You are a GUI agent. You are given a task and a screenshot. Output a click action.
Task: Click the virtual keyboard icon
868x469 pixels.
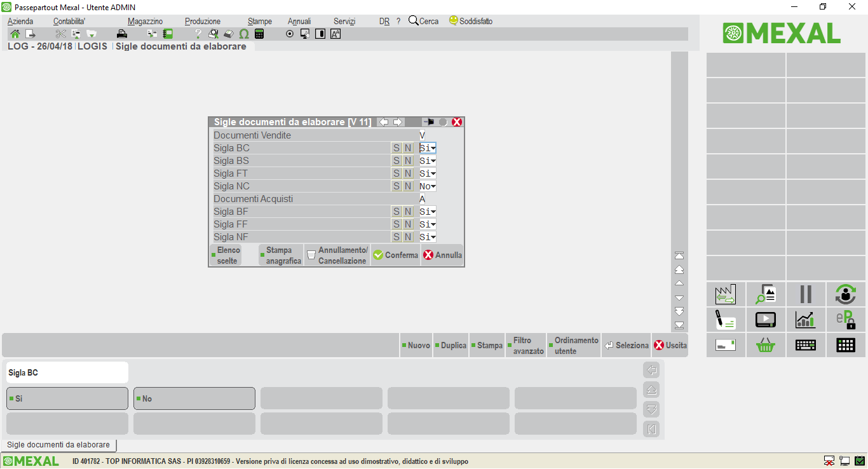point(805,345)
